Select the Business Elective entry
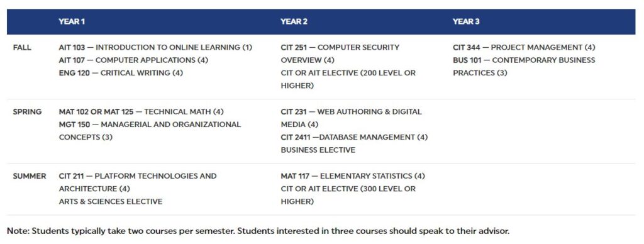The image size is (644, 244). click(318, 150)
